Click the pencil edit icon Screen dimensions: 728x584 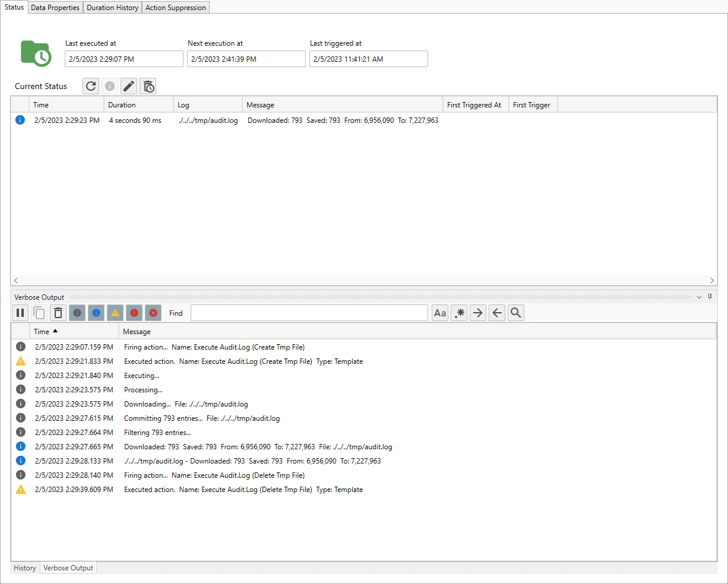pos(129,86)
